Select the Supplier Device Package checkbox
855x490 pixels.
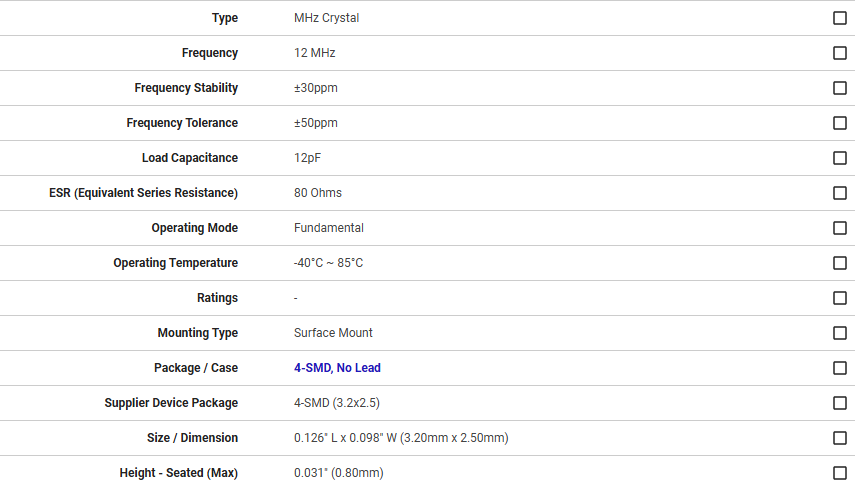tap(840, 403)
